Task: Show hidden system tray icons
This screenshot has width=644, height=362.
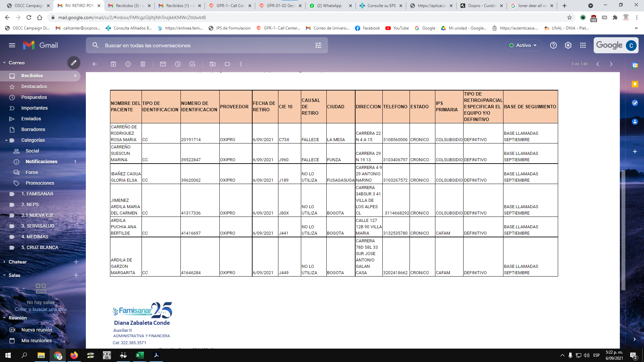Action: click(x=562, y=355)
